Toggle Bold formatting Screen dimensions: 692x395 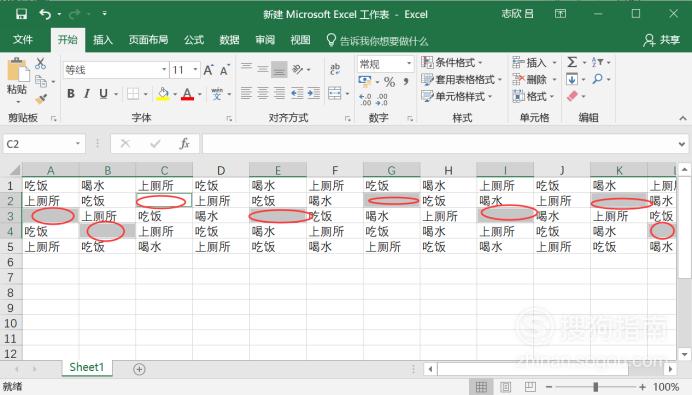(x=71, y=94)
